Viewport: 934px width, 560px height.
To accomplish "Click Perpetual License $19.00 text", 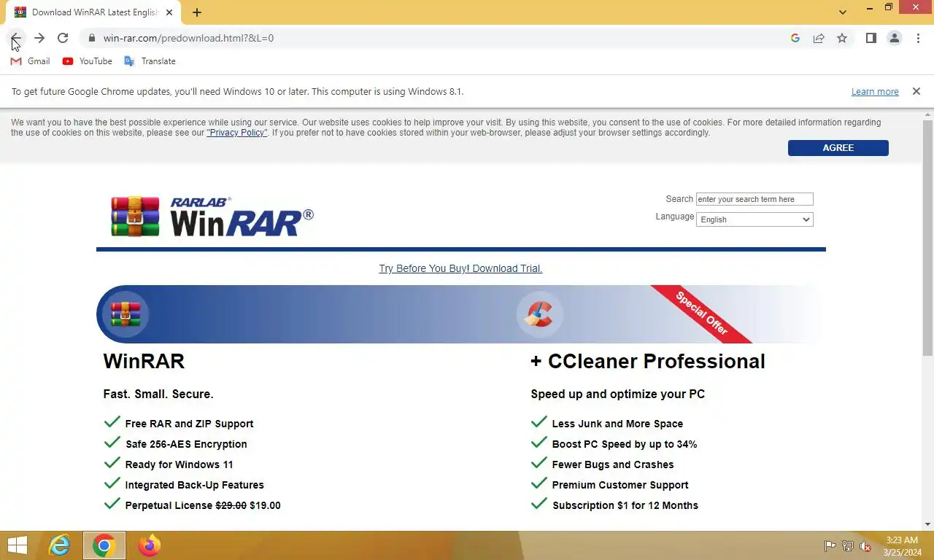I will click(203, 505).
